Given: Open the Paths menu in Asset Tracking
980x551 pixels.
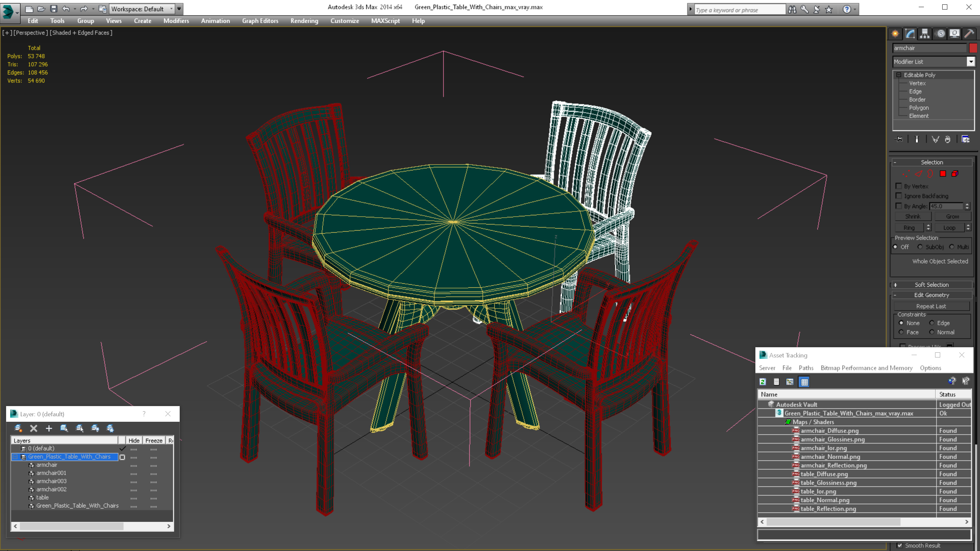Looking at the screenshot, I should (x=806, y=368).
